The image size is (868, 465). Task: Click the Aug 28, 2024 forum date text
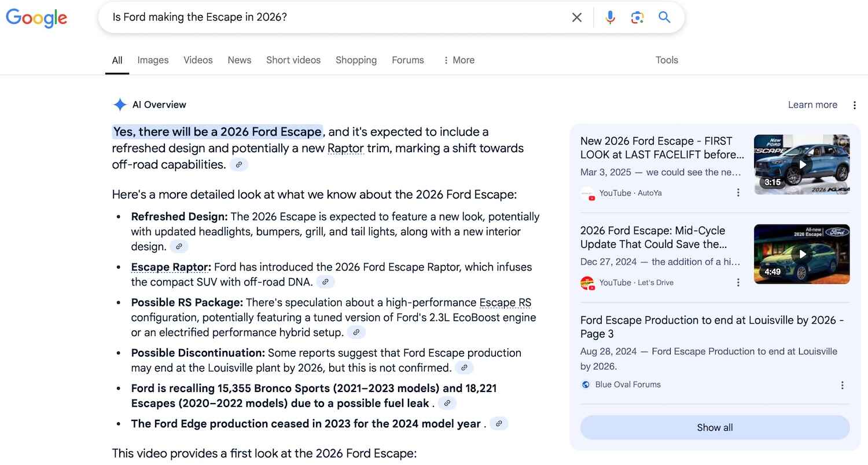point(609,352)
